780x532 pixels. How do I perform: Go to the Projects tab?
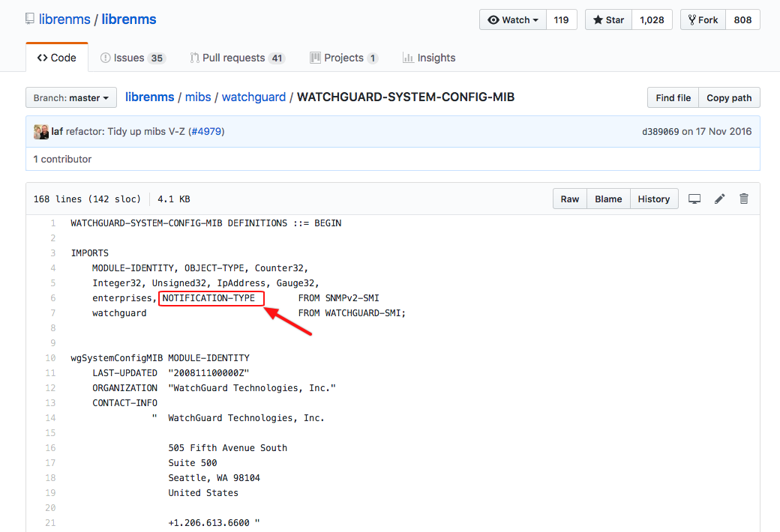[x=343, y=58]
